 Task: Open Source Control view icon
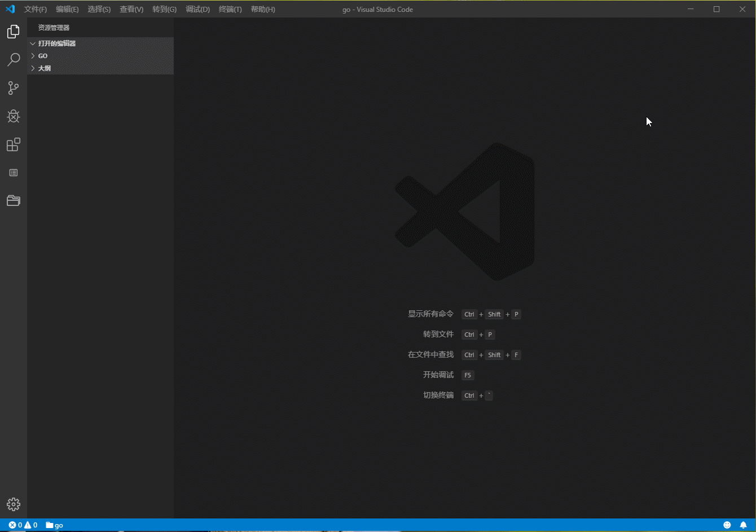pos(14,88)
